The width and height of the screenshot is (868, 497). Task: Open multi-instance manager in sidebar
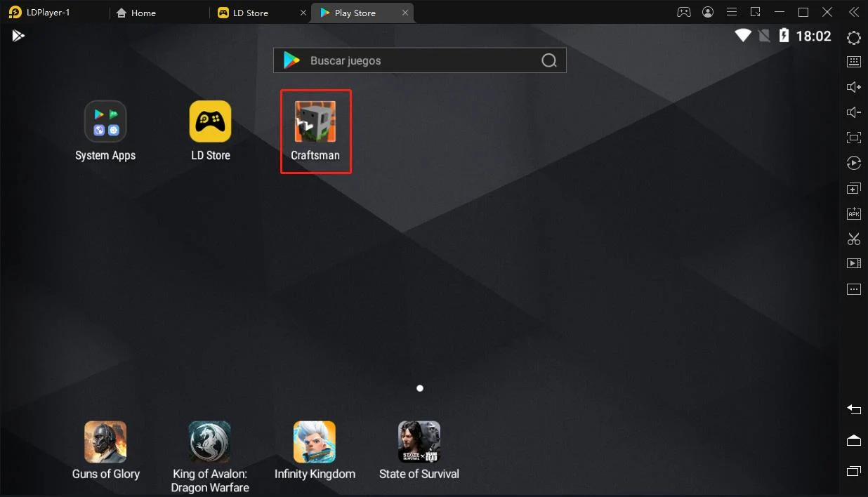coord(854,189)
